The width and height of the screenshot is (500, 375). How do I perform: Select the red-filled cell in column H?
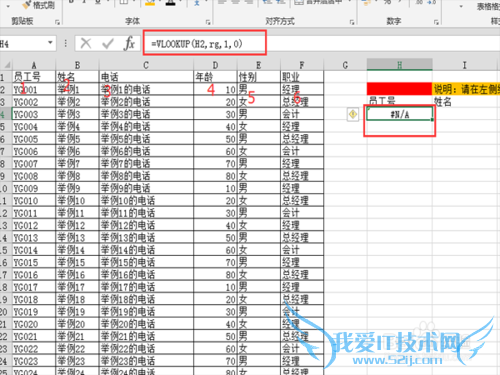tap(399, 89)
